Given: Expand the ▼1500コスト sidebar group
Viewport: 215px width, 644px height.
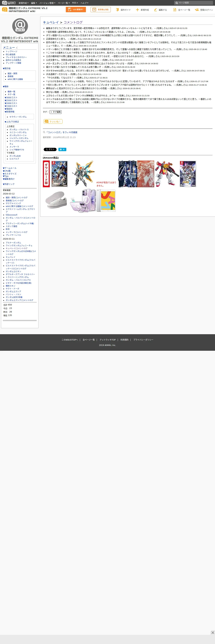Looking at the screenshot, I should point(11,106).
